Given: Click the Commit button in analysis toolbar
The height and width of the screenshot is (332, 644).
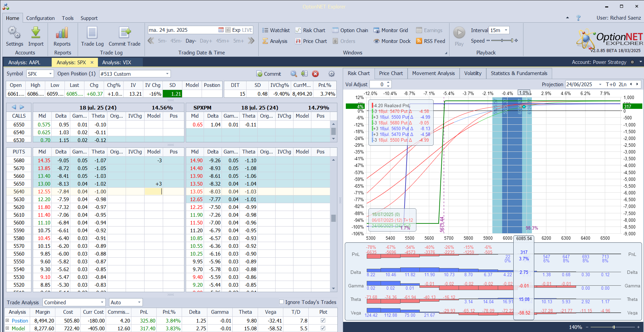Looking at the screenshot, I should pyautogui.click(x=269, y=74).
